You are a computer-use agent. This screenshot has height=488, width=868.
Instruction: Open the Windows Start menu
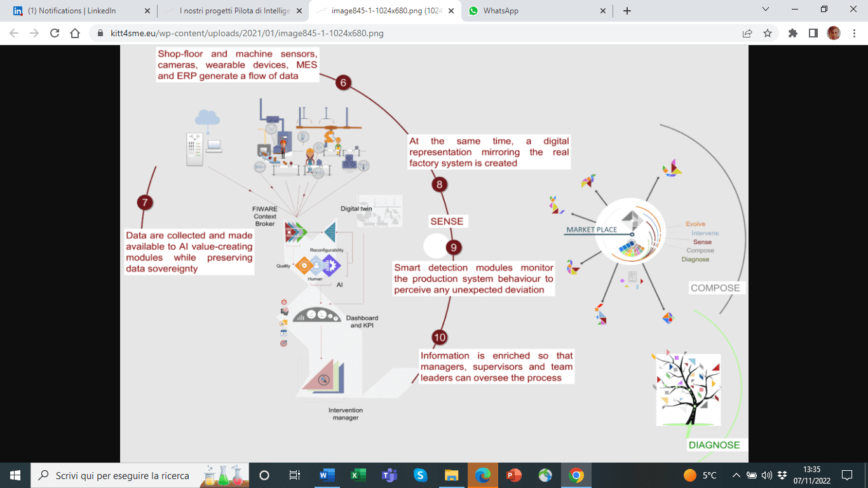pyautogui.click(x=15, y=475)
